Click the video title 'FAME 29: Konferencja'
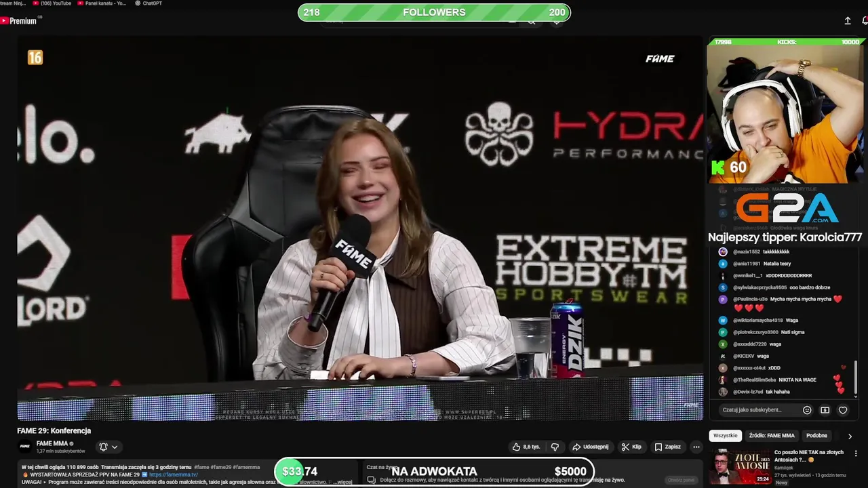 click(x=54, y=430)
